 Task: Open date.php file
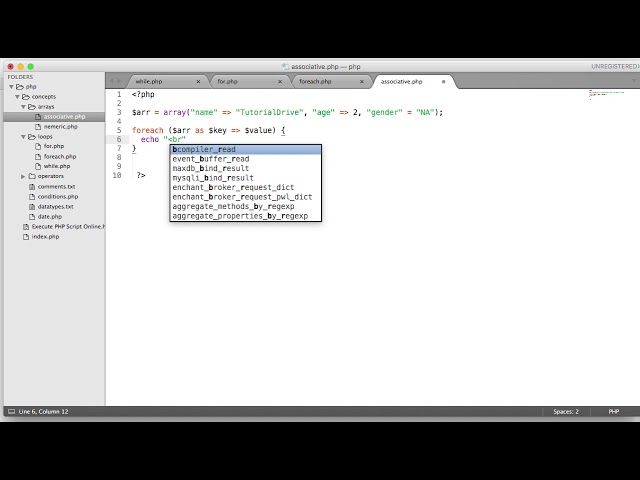point(50,217)
